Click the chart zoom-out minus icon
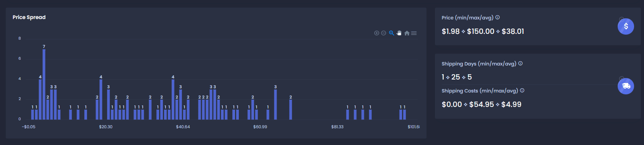Screen dimensions: 644x145 (384, 33)
